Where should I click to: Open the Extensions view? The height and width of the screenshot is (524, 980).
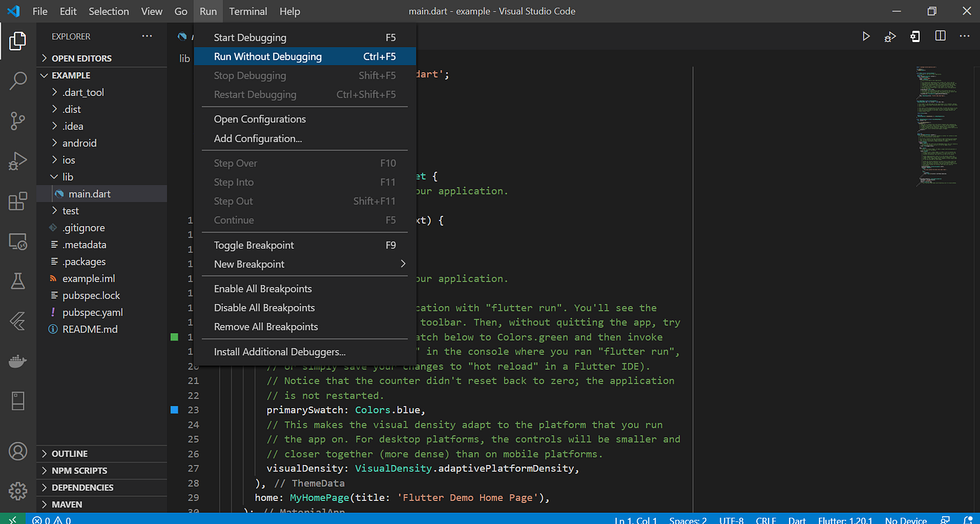pos(17,202)
